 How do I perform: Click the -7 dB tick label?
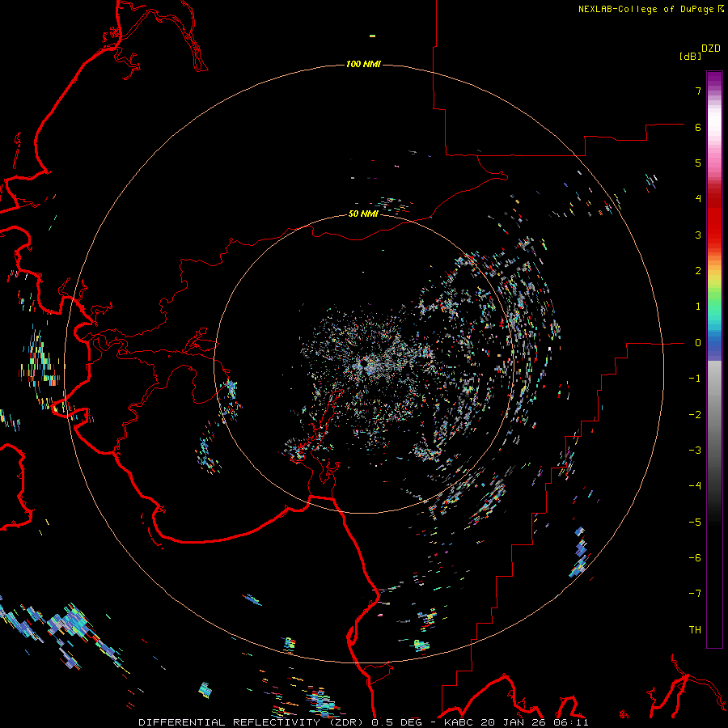click(695, 594)
